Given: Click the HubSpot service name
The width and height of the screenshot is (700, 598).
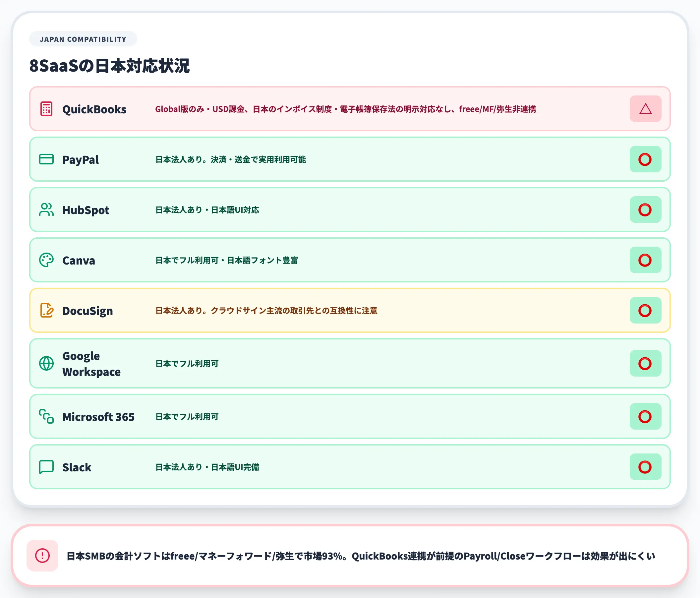Looking at the screenshot, I should [x=86, y=210].
